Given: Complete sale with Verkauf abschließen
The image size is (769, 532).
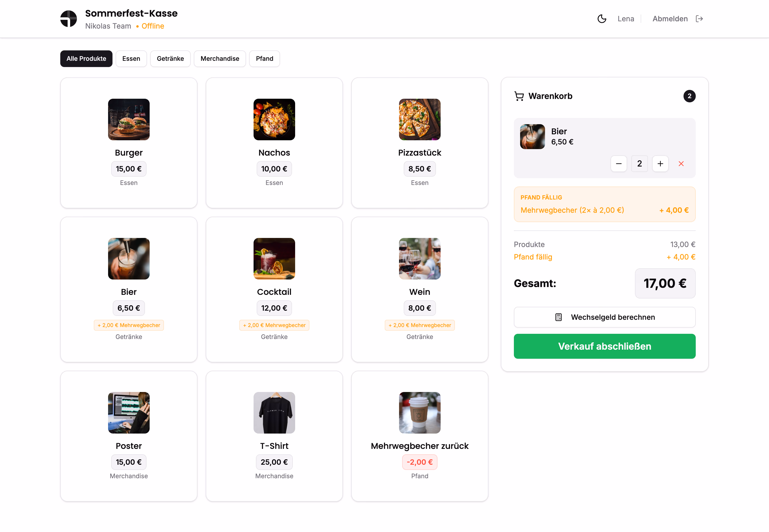Looking at the screenshot, I should pos(605,346).
